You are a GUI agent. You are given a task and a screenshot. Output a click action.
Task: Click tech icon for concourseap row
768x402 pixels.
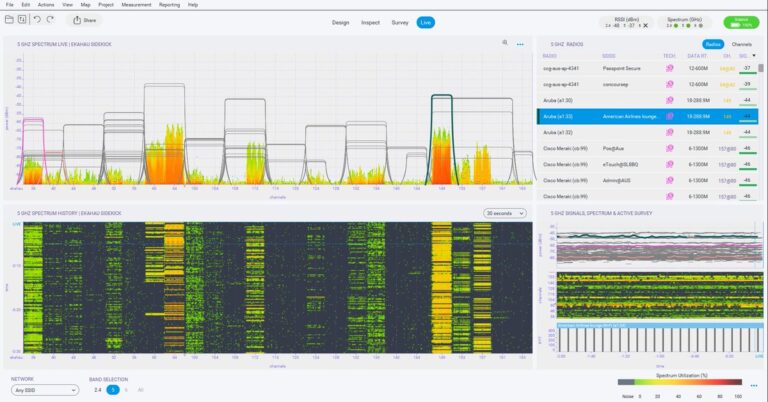(669, 84)
